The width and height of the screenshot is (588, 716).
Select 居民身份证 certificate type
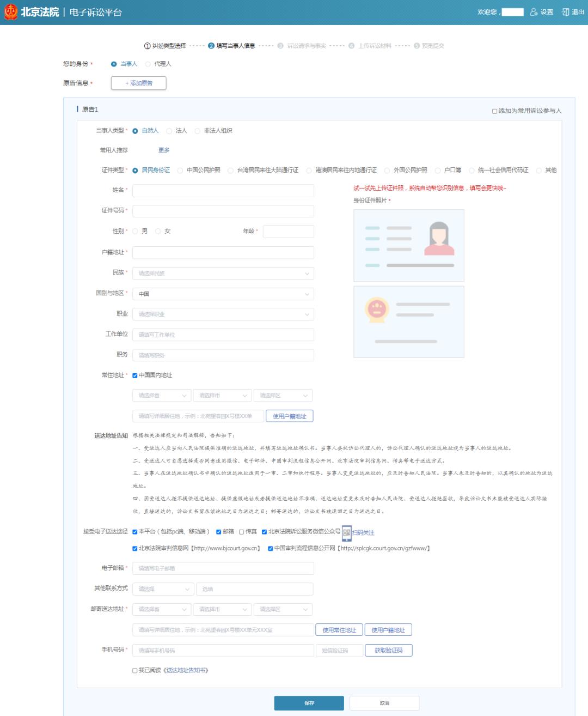[135, 171]
